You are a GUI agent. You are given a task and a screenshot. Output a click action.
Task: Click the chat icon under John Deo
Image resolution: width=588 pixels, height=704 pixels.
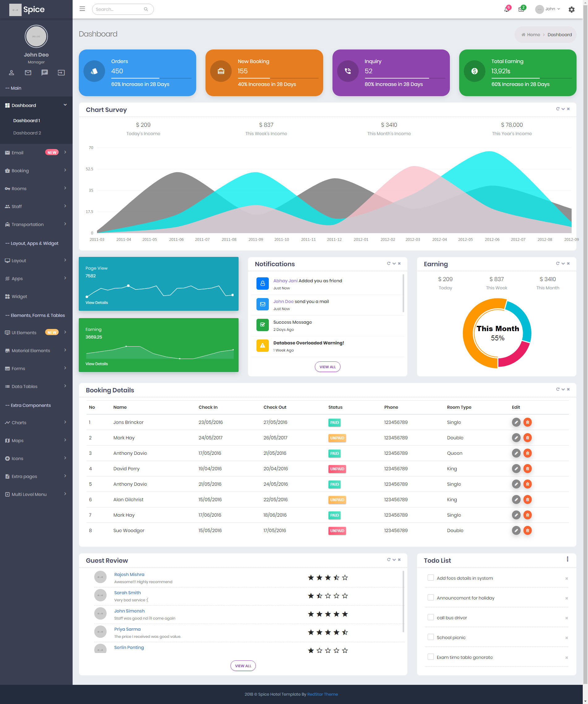point(44,72)
